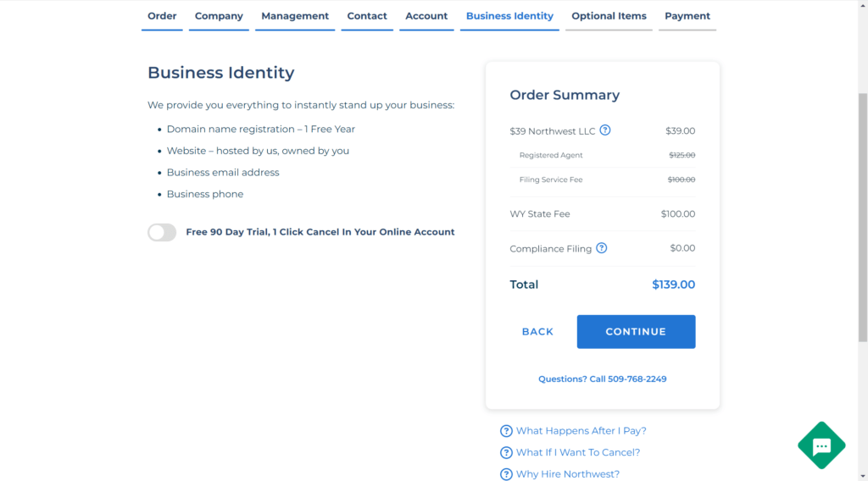Click the scrollbar down arrow
The height and width of the screenshot is (481, 868).
click(x=863, y=476)
